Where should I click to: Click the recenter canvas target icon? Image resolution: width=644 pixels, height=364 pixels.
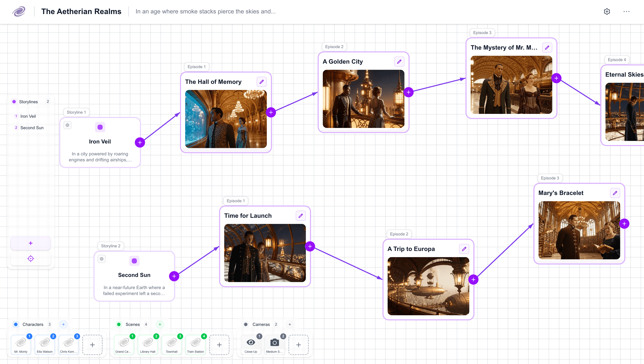(x=30, y=258)
